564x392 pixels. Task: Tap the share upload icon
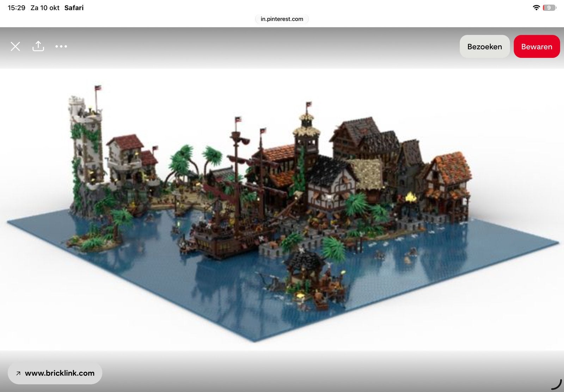pyautogui.click(x=38, y=46)
